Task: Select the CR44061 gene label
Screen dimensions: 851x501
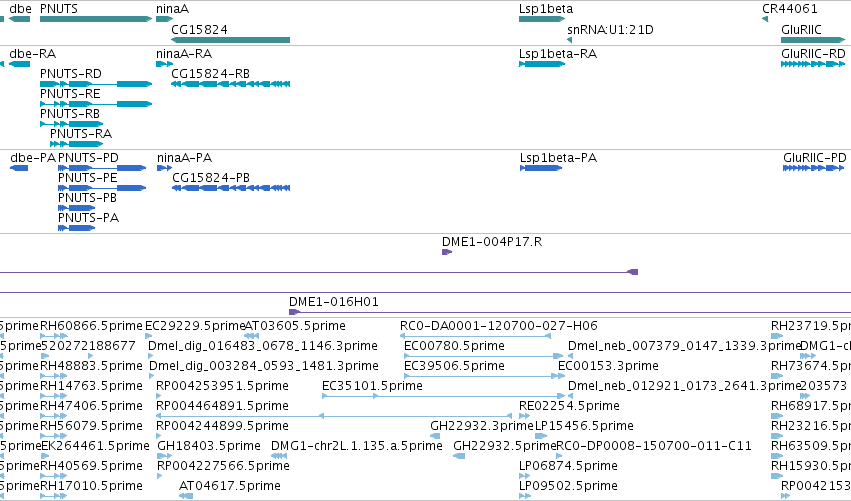Action: tap(790, 9)
